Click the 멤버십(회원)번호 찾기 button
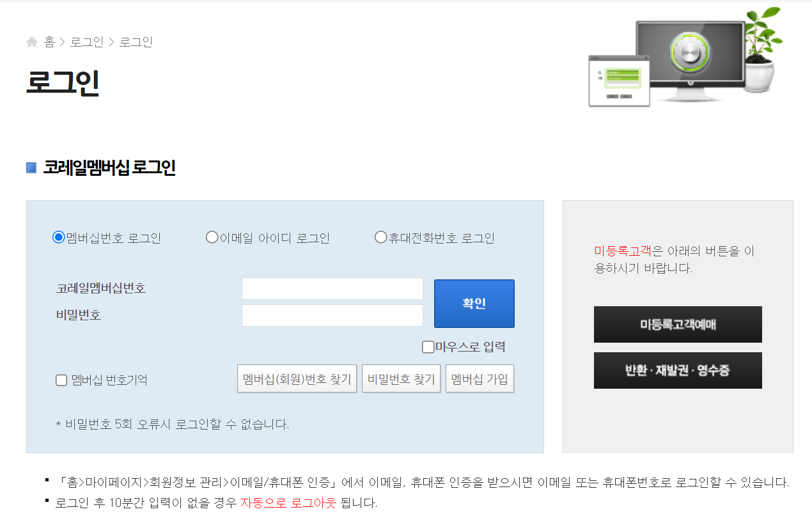The width and height of the screenshot is (812, 514). point(297,378)
